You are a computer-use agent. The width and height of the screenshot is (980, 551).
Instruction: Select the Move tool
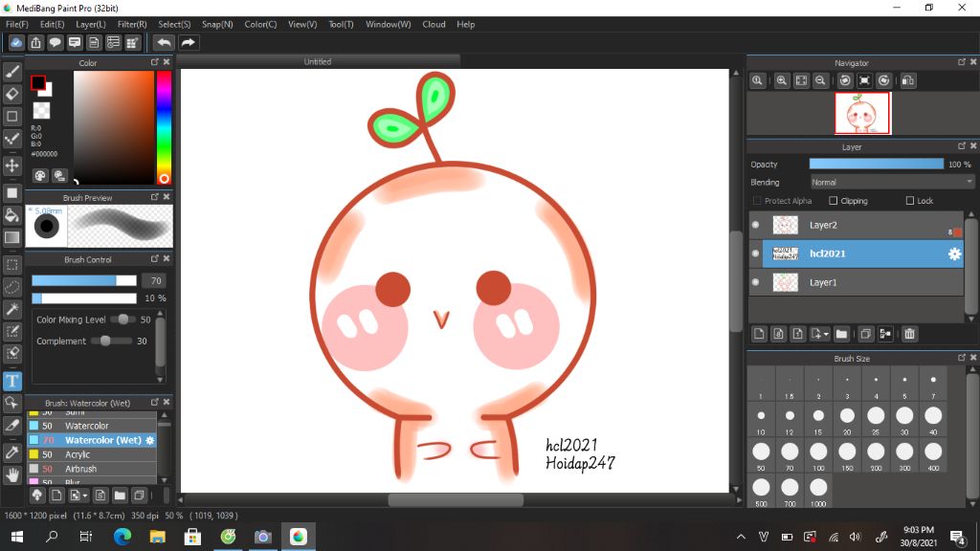[x=11, y=165]
